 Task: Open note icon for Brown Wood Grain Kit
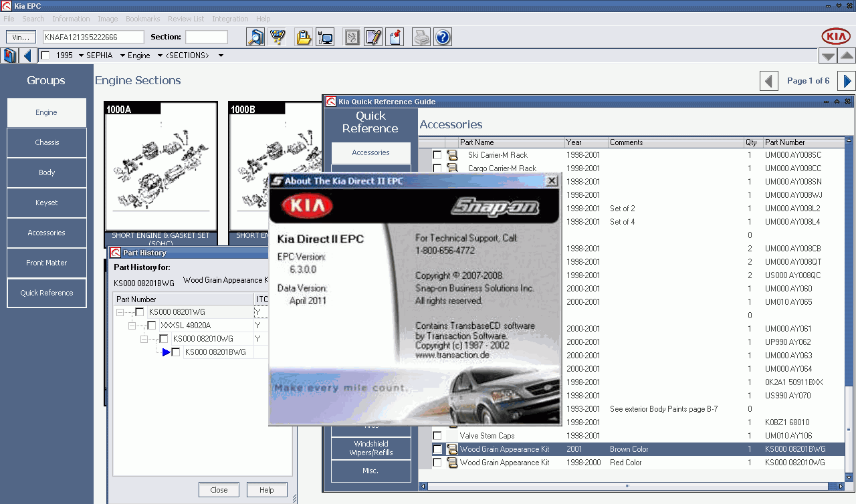(452, 449)
